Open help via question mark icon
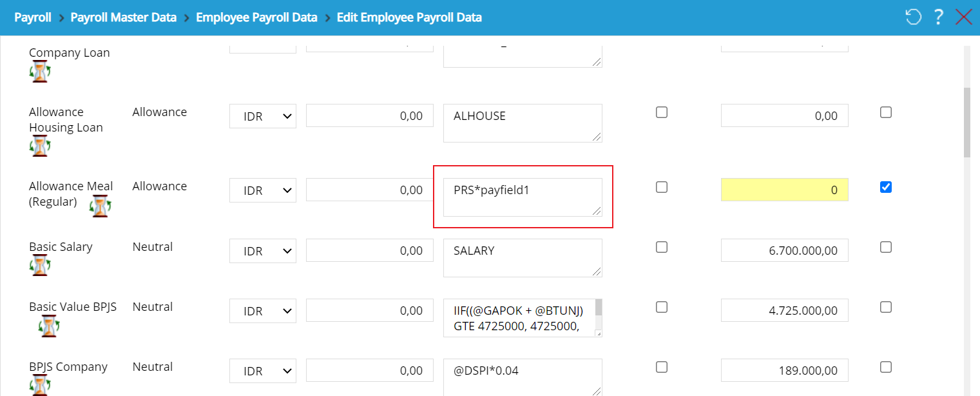980x396 pixels. click(x=939, y=17)
